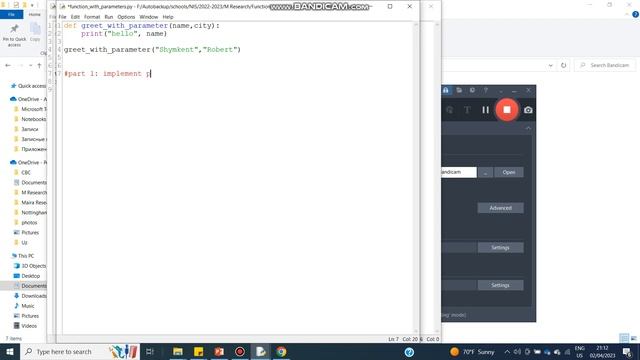Open the address bar dropdown in File Explorer

pos(551,65)
